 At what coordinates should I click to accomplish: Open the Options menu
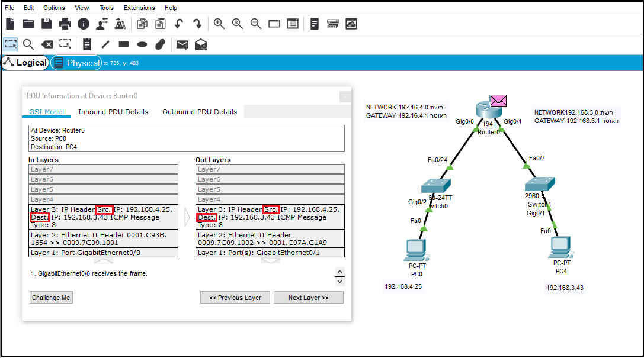[x=55, y=8]
